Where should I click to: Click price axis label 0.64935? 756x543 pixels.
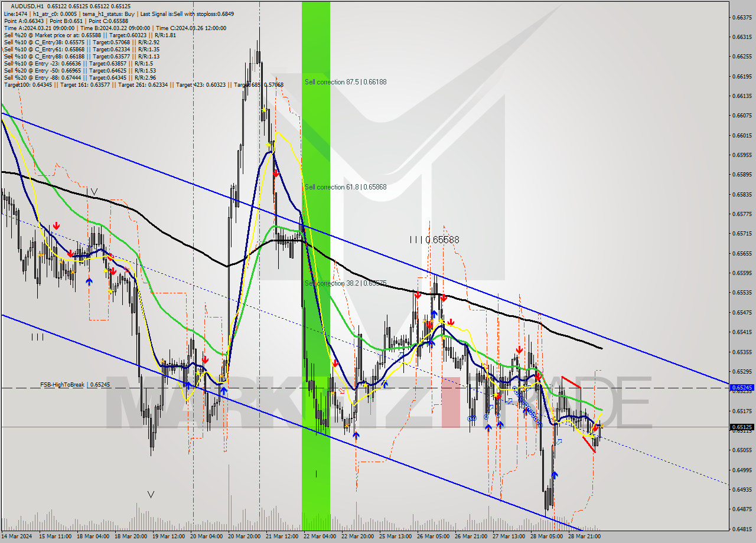point(741,489)
